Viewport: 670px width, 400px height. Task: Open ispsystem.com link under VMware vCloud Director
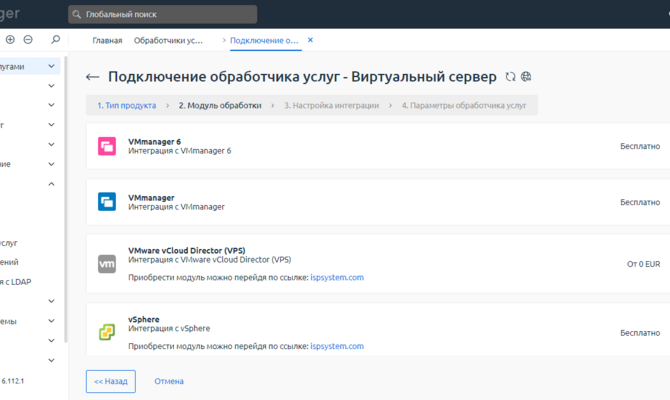[337, 277]
